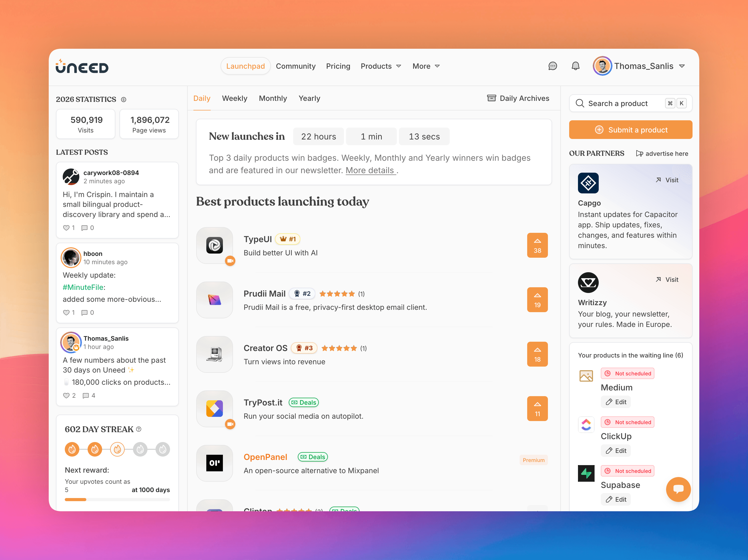Open the floating chat support bubble
This screenshot has height=560, width=748.
pyautogui.click(x=678, y=489)
